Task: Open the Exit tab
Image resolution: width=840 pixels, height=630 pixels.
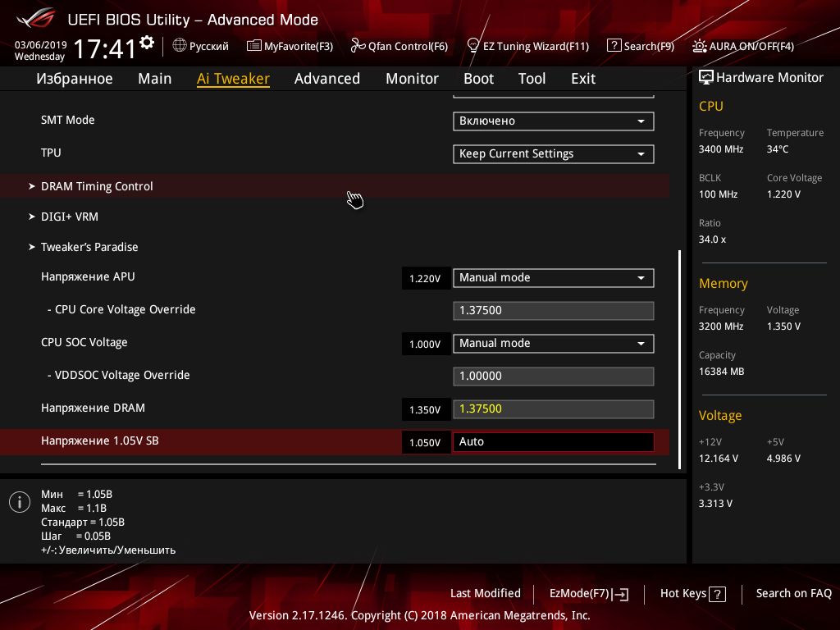Action: pos(583,79)
